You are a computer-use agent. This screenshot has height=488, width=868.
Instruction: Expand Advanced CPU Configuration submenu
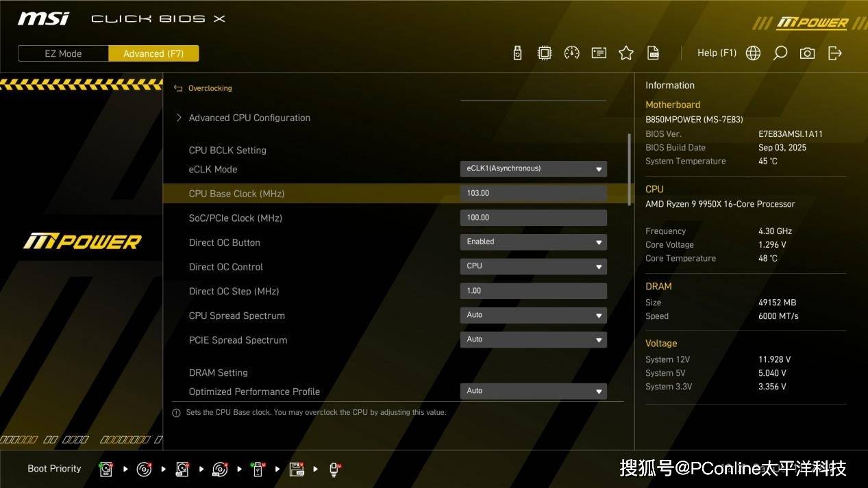point(249,118)
